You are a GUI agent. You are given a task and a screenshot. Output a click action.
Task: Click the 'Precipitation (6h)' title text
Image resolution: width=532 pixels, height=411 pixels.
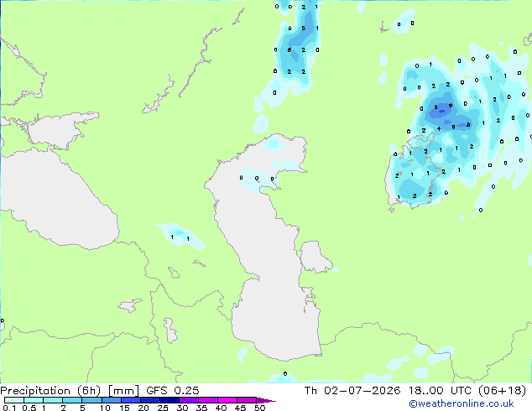(x=50, y=391)
